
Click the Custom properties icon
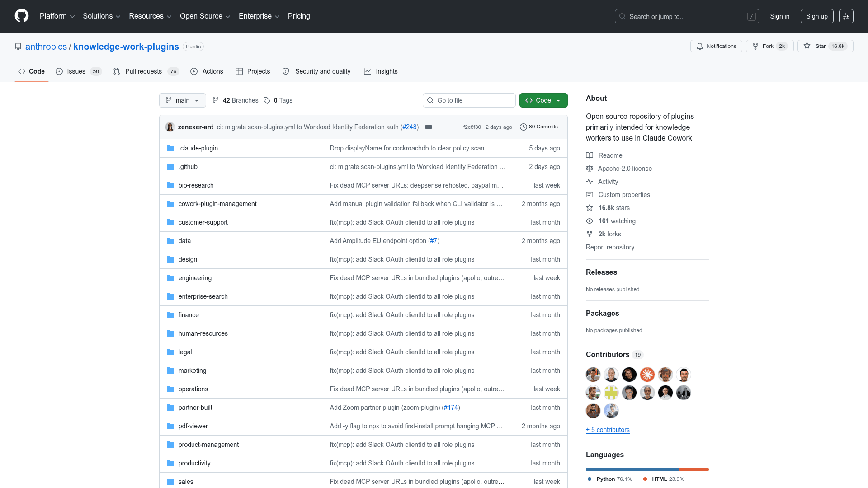590,195
